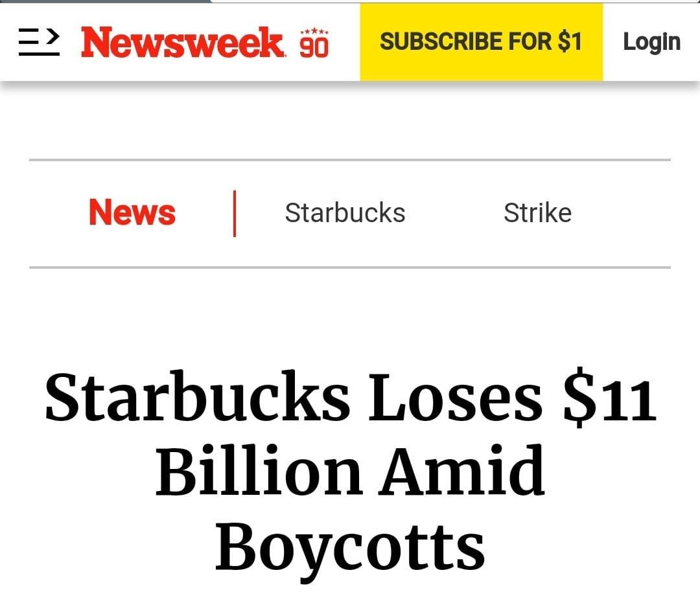Tap the 90th anniversary badge

[x=314, y=43]
